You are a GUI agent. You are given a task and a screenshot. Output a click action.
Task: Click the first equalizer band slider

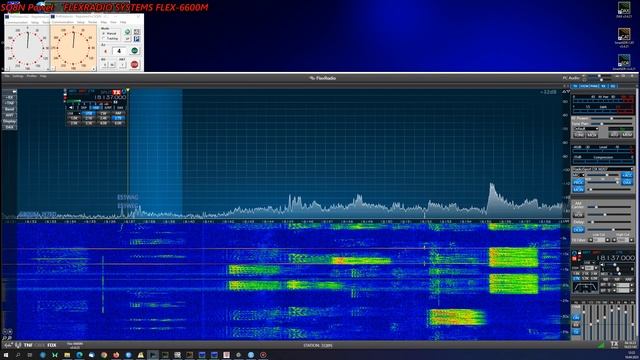pos(584,322)
